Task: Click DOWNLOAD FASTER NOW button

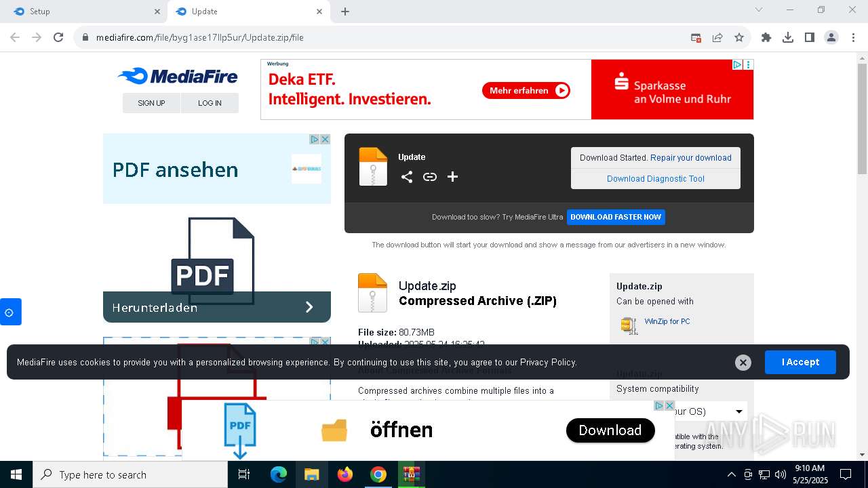Action: [x=616, y=217]
